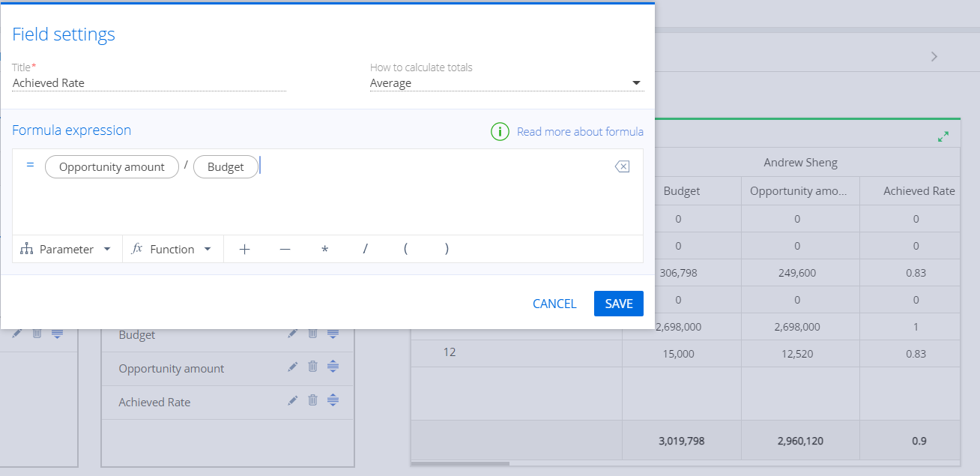980x476 pixels.
Task: Click the Title field containing Achieved Rate
Action: (x=149, y=83)
